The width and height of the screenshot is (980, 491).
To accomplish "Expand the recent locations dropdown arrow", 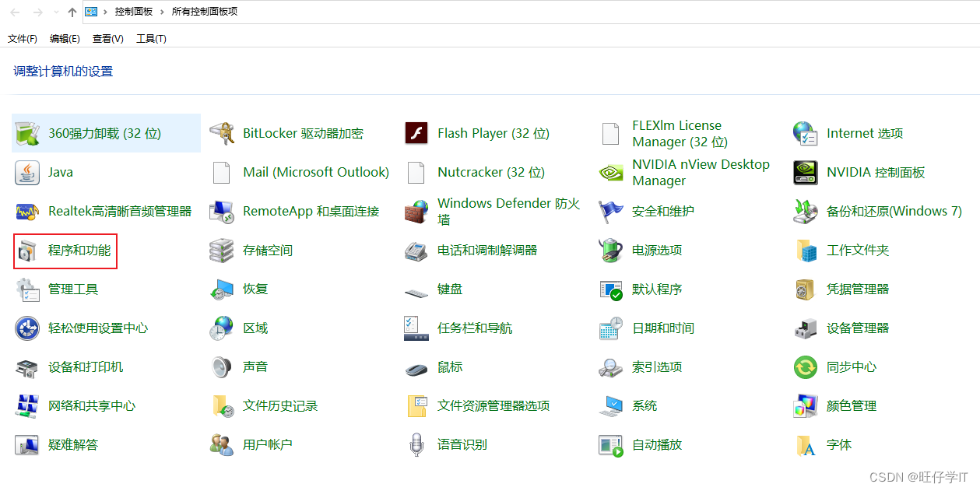I will click(56, 12).
